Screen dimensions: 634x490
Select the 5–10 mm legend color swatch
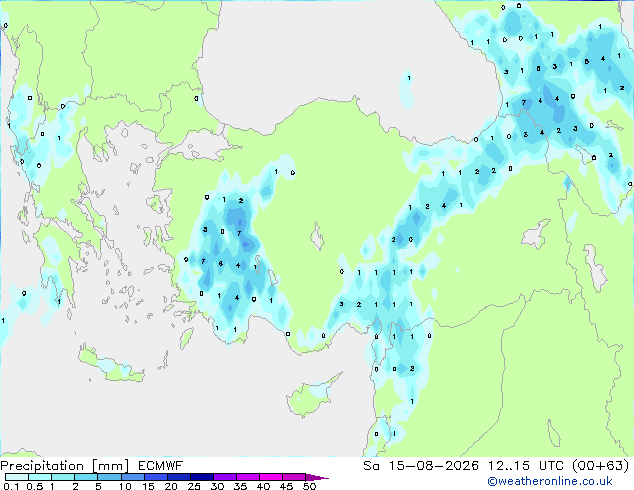(x=109, y=477)
